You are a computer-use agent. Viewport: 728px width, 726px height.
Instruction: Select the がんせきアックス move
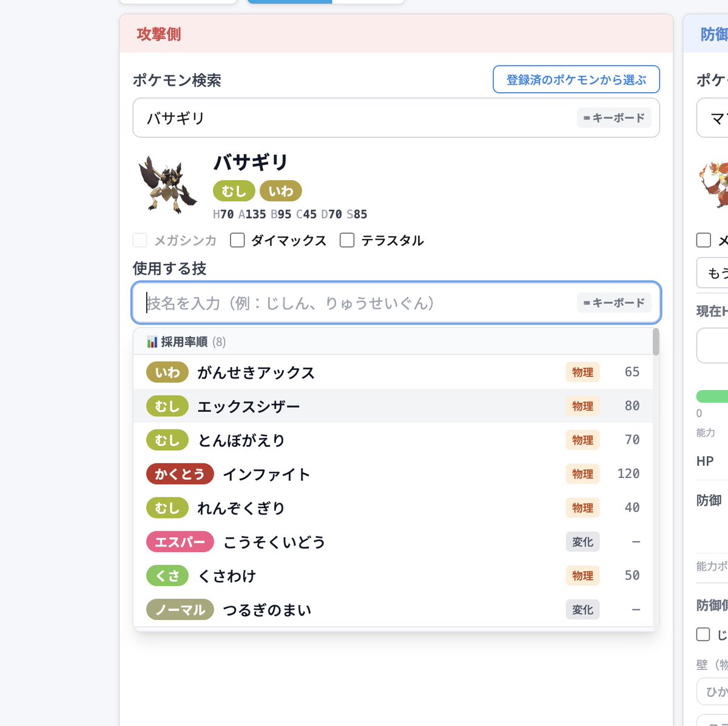[393, 372]
